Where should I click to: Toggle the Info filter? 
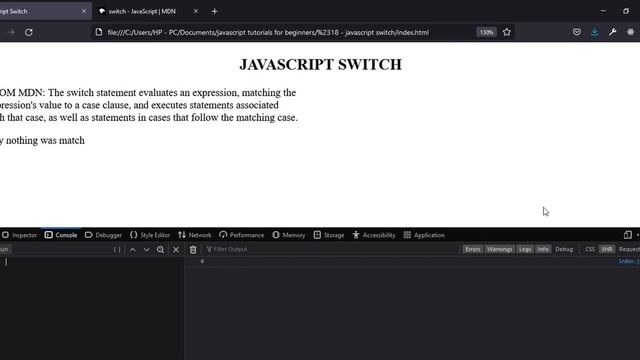(543, 249)
